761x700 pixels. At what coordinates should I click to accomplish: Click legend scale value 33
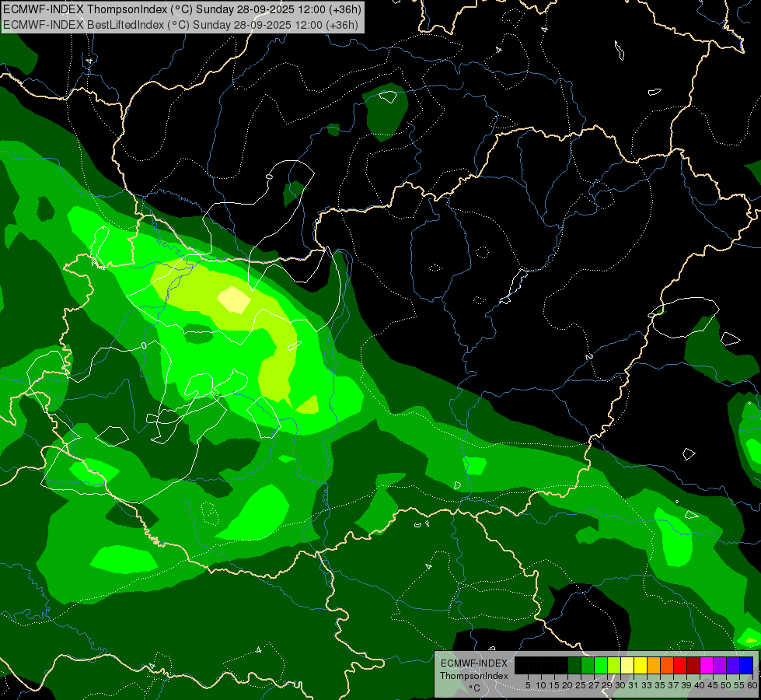point(647,685)
